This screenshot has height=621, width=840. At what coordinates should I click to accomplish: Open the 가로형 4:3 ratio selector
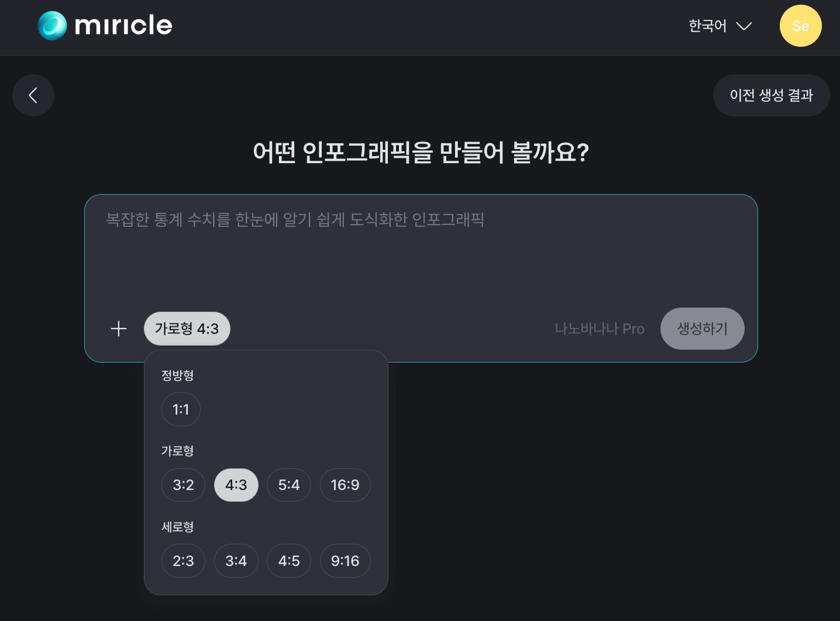click(x=187, y=329)
